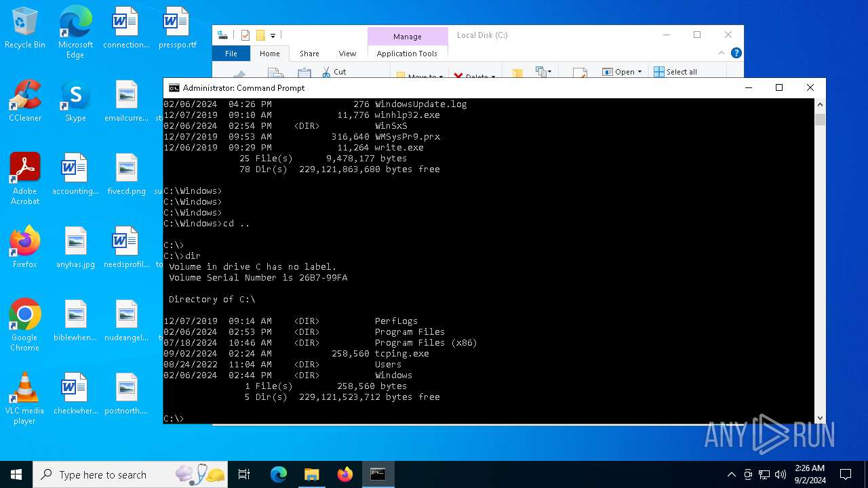Open the Windows Start menu

coord(16,474)
